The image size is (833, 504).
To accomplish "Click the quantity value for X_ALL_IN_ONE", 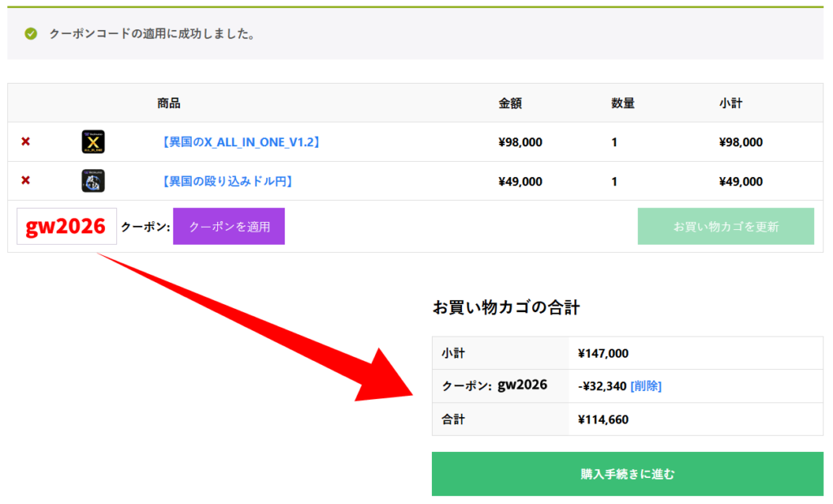I will [614, 141].
